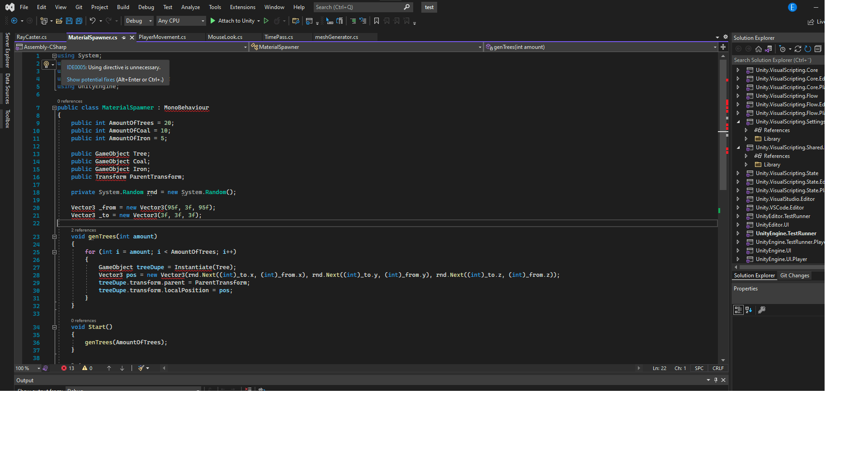Click the Attach to Unity button
The image size is (868, 475).
pos(235,21)
